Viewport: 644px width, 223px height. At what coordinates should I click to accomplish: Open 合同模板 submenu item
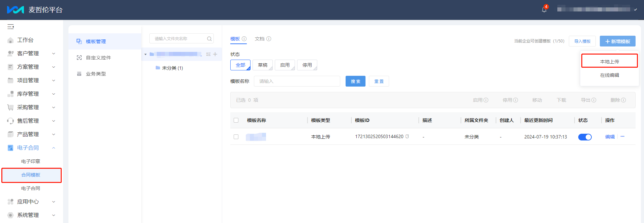tap(31, 175)
